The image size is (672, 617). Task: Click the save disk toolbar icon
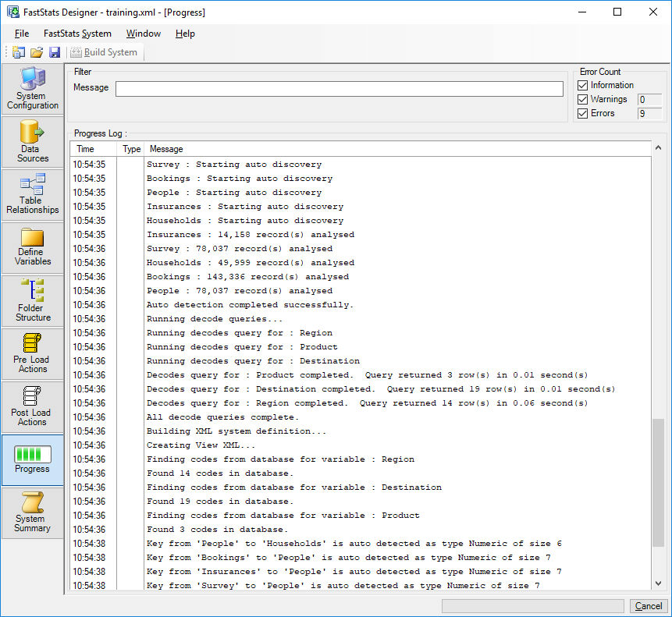point(55,52)
